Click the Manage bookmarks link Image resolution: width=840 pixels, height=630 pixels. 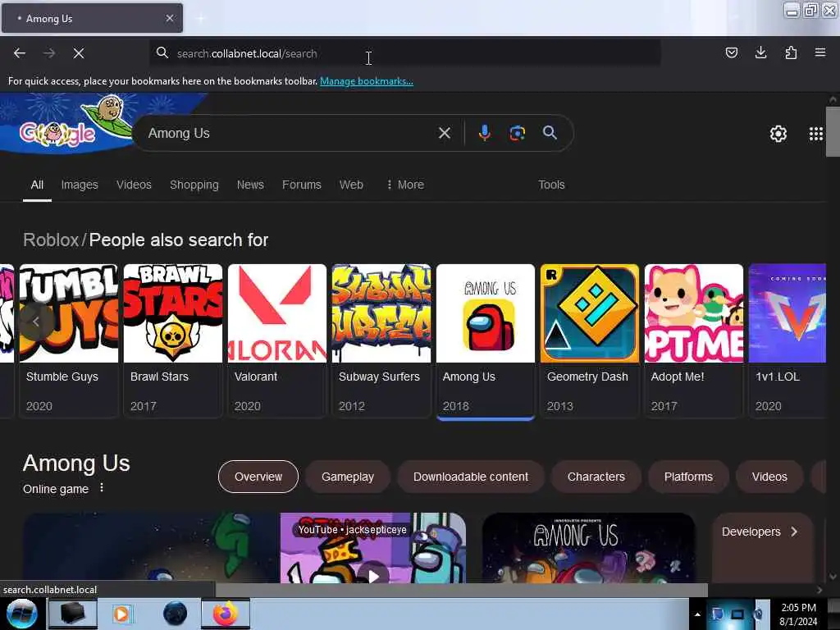[367, 81]
